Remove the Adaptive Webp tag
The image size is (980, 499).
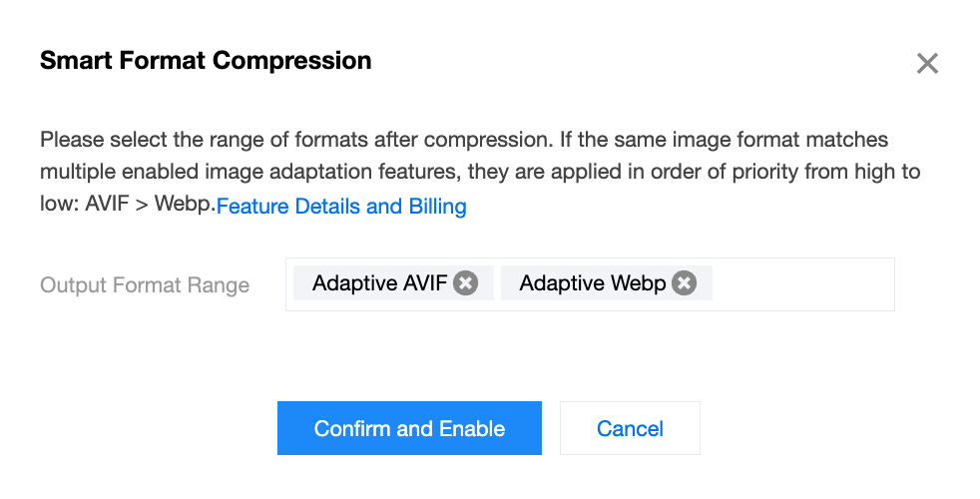pyautogui.click(x=684, y=283)
